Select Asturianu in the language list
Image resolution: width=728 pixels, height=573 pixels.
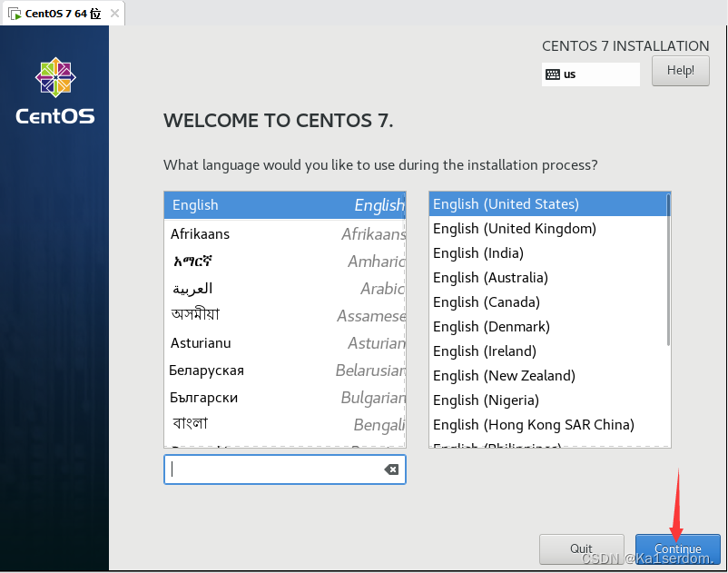(x=285, y=343)
